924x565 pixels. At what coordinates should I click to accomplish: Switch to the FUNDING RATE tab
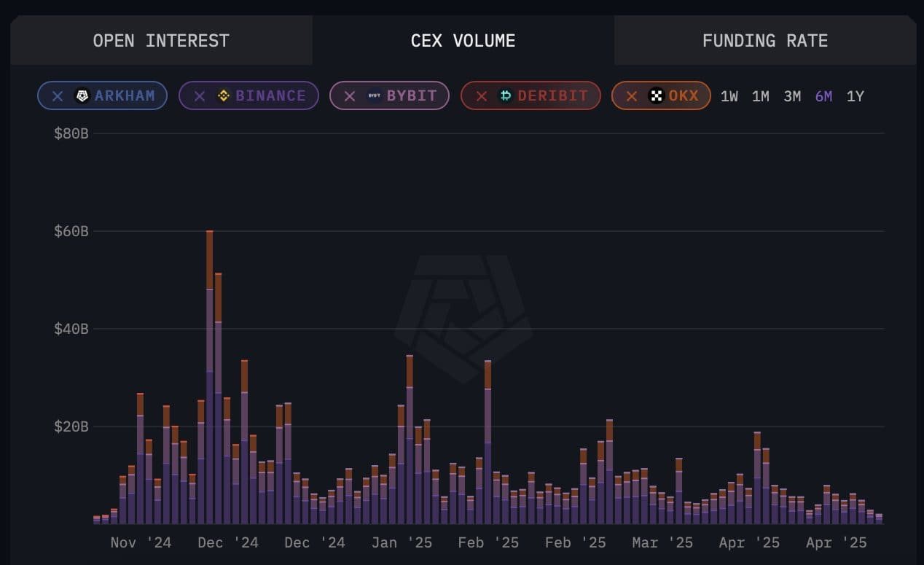pos(764,41)
